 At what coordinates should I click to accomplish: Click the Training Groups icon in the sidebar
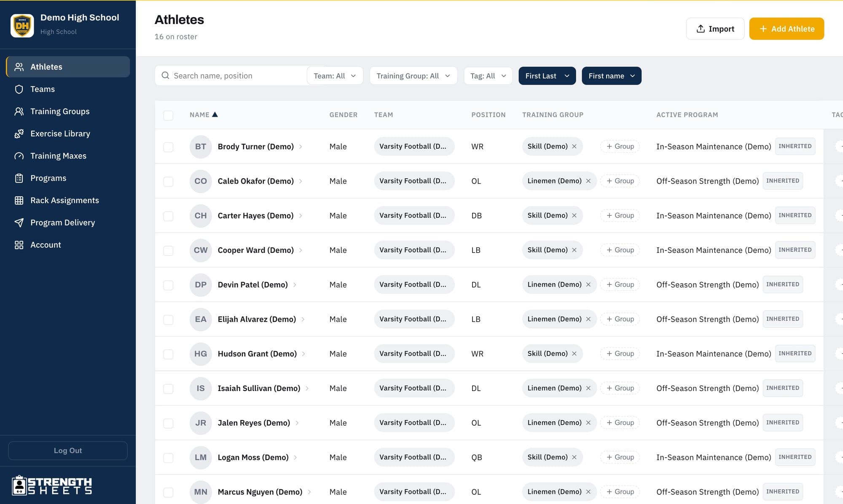click(x=19, y=112)
